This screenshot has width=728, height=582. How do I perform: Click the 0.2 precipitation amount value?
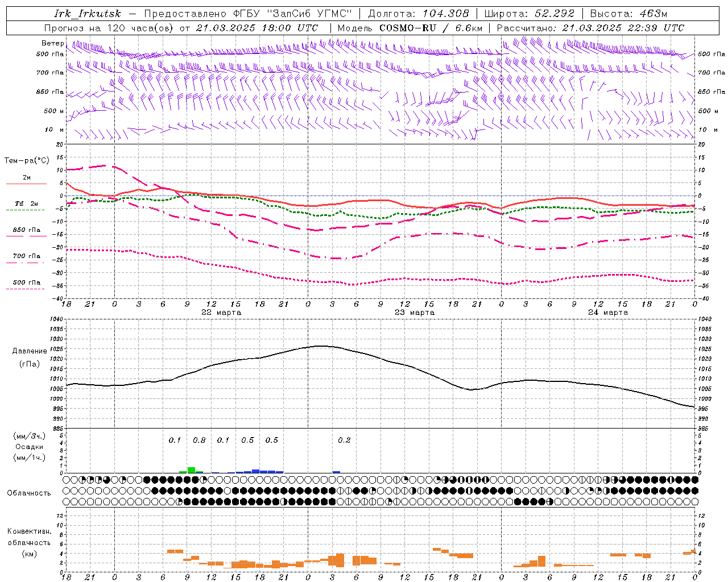pos(344,440)
